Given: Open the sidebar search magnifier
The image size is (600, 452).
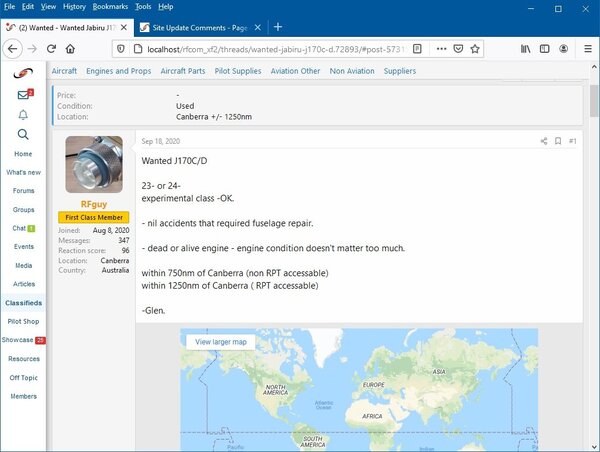Looking at the screenshot, I should (23, 135).
